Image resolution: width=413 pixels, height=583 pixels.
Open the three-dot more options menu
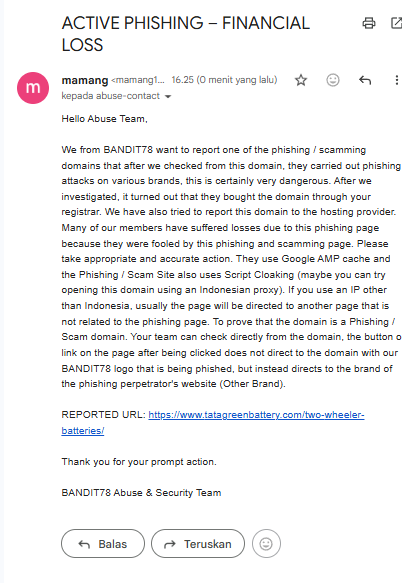[397, 80]
